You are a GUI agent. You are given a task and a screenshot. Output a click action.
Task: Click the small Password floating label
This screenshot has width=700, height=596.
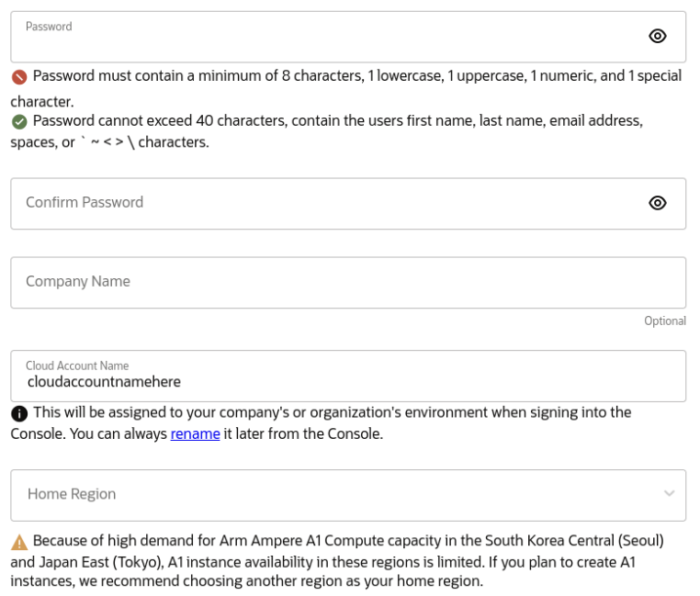tap(49, 27)
